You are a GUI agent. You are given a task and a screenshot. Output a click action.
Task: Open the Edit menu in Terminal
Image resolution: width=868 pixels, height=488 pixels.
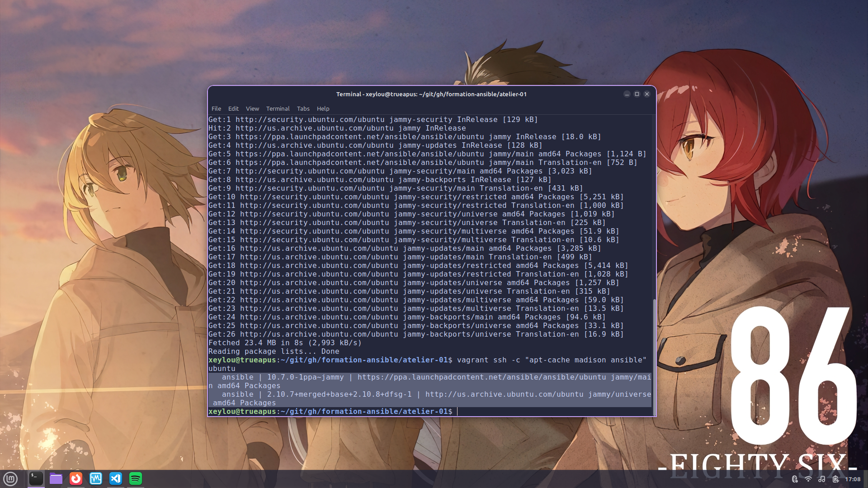tap(233, 108)
